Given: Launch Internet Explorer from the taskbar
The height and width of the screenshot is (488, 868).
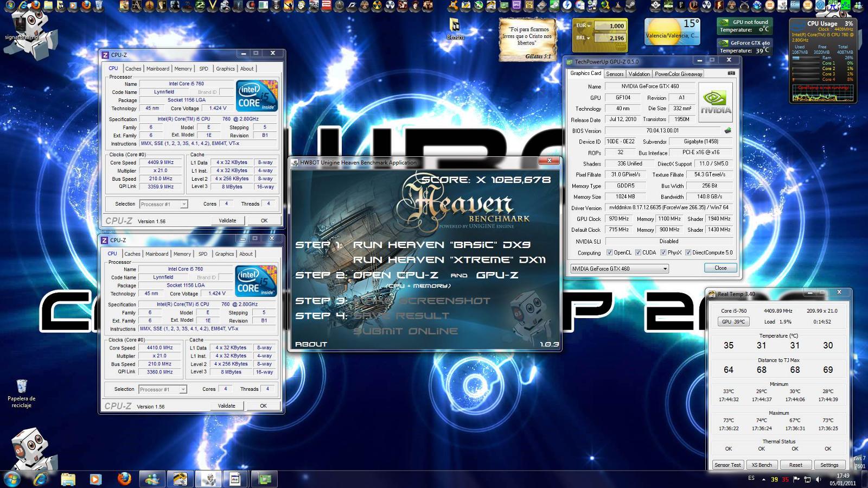Looking at the screenshot, I should 40,479.
